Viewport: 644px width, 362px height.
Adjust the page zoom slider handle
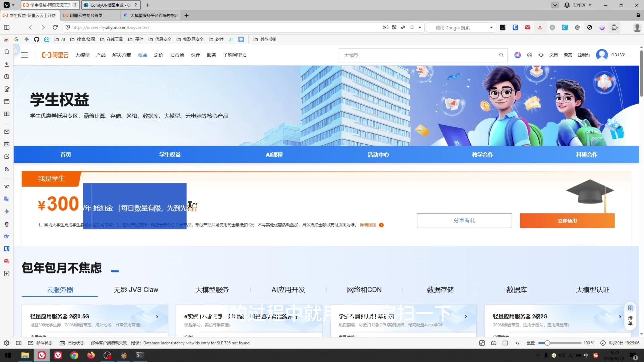pos(547,343)
